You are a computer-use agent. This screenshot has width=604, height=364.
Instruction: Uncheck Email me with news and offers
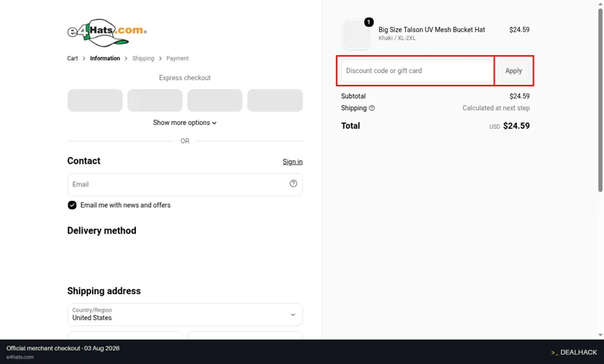[72, 205]
